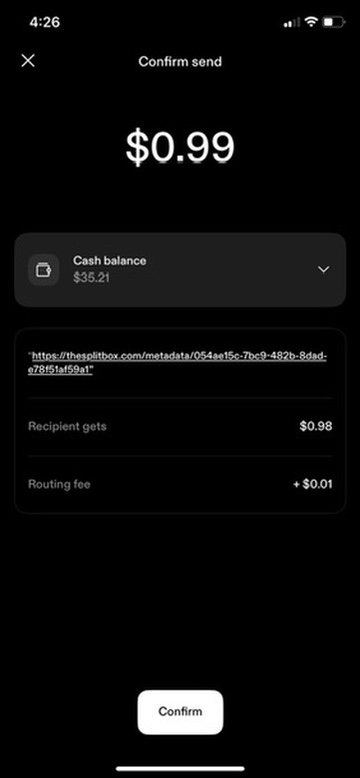Tap the wallet icon beside Cash balance
Screen dimensions: 360x778
pos(44,269)
